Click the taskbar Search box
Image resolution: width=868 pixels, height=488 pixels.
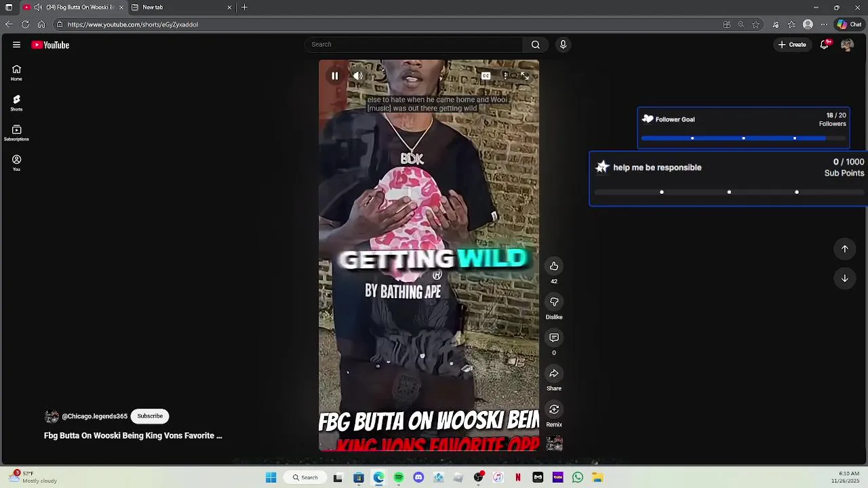[x=305, y=478]
